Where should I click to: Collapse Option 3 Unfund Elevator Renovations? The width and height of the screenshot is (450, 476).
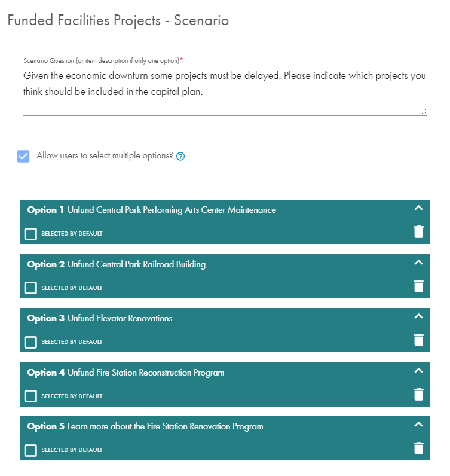click(x=418, y=316)
